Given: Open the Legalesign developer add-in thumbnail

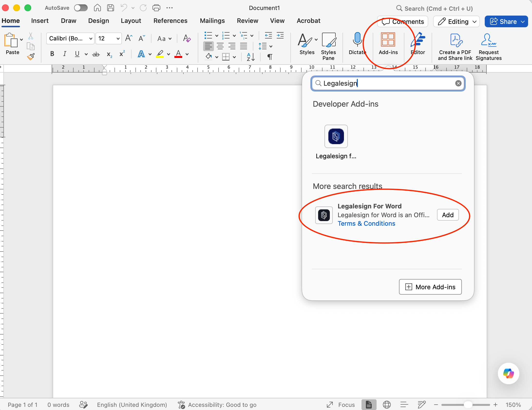Looking at the screenshot, I should (x=336, y=136).
